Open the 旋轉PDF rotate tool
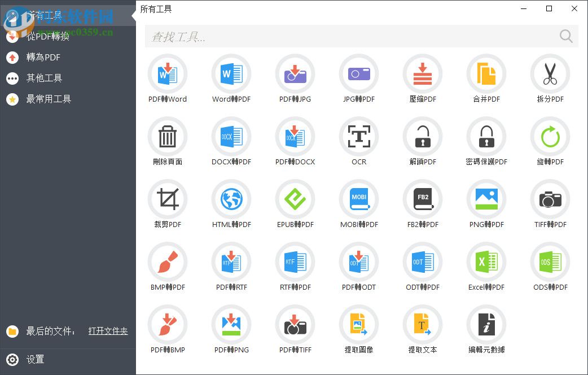This screenshot has height=375, width=588. (550, 142)
